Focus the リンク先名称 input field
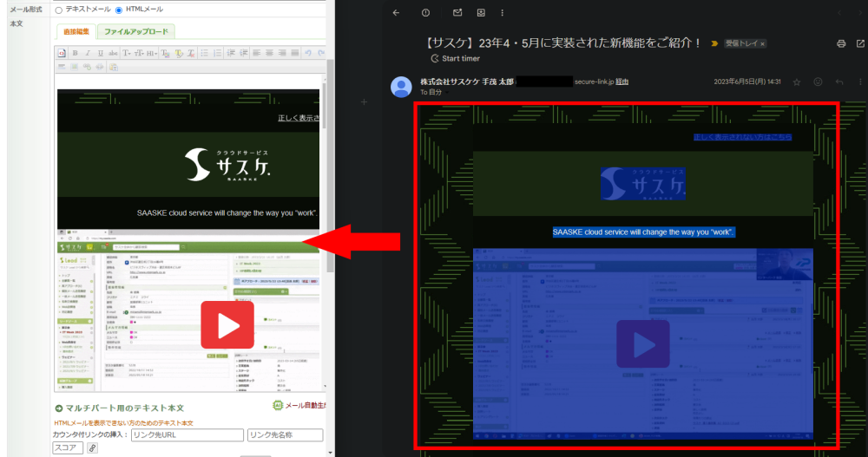Screen dimensions: 868x457 pyautogui.click(x=285, y=434)
